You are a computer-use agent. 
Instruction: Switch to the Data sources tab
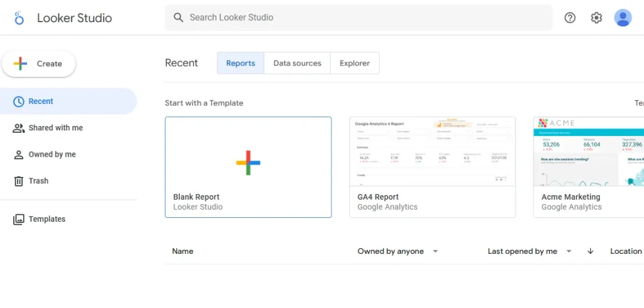coord(297,63)
